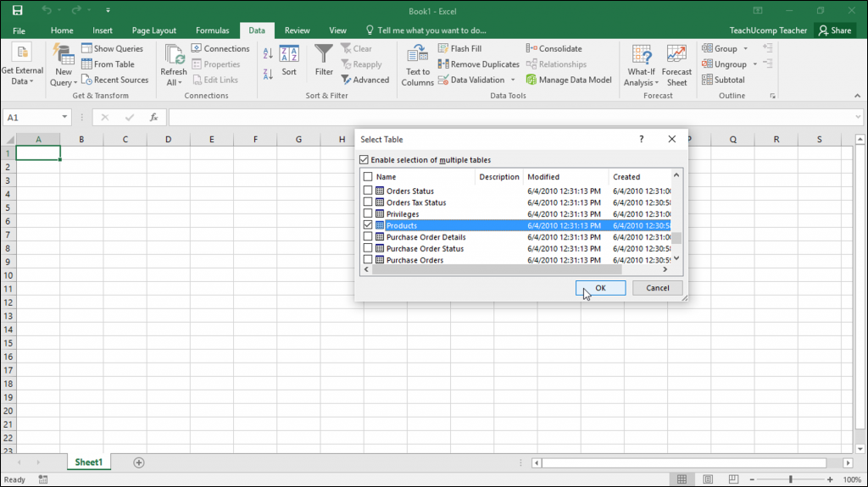Click the Flash Fill icon
The height and width of the screenshot is (487, 868).
point(443,49)
